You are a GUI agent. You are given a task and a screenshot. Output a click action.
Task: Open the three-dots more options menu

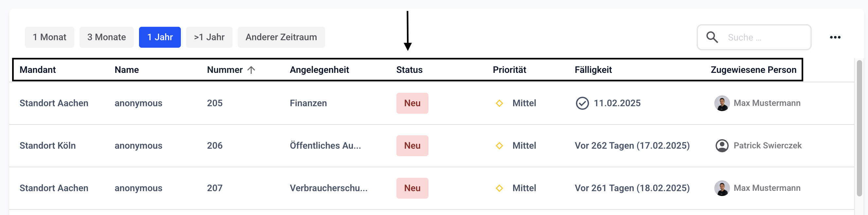click(835, 37)
